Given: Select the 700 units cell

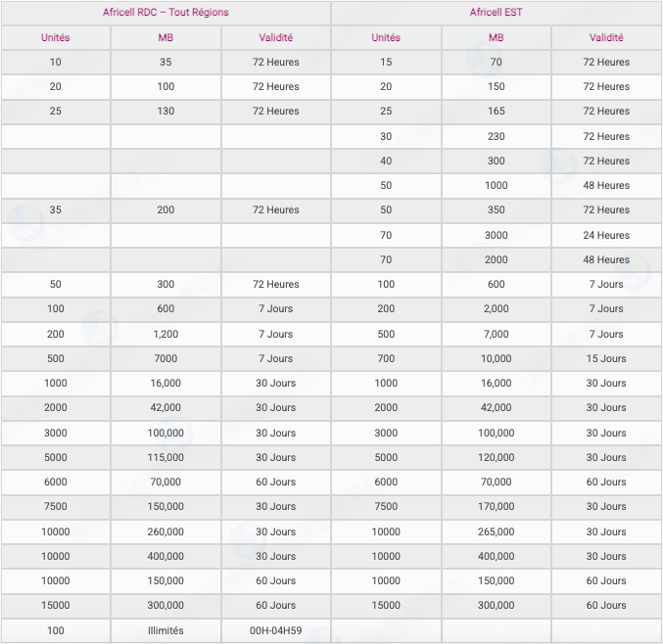Looking at the screenshot, I should [386, 358].
